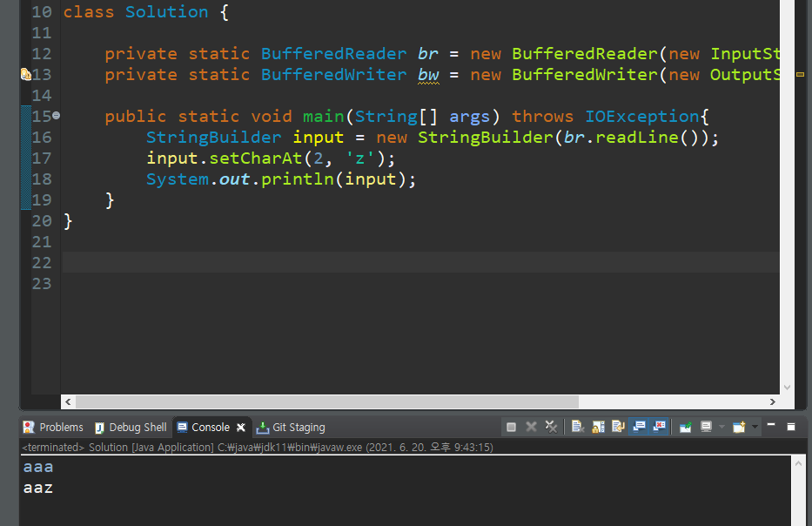Click the editor scroll left arrow
Viewport: 812px width, 526px height.
tap(68, 401)
